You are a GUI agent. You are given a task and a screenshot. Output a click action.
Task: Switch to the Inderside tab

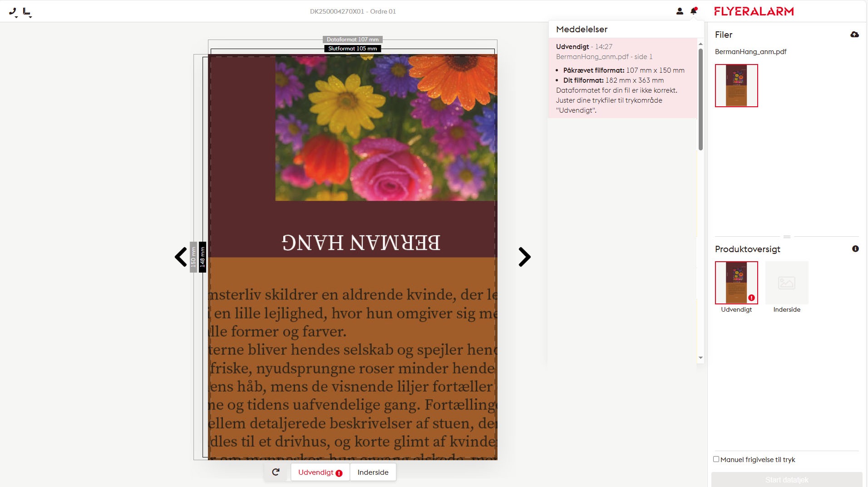[x=373, y=472]
